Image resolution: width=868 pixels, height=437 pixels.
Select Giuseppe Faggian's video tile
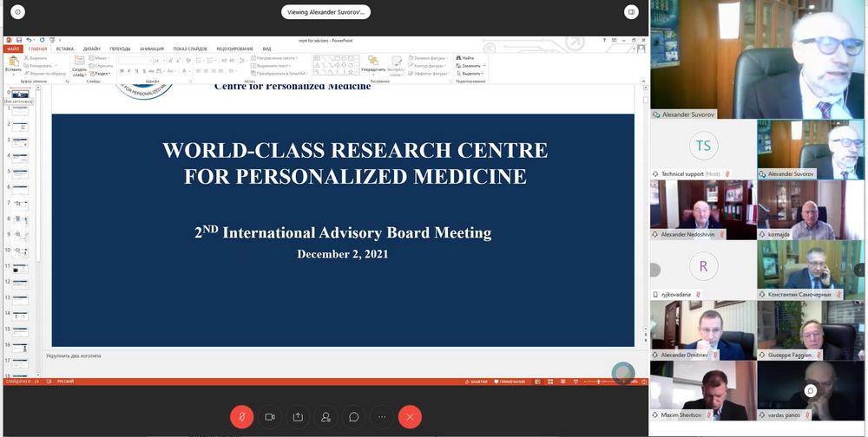click(x=811, y=329)
